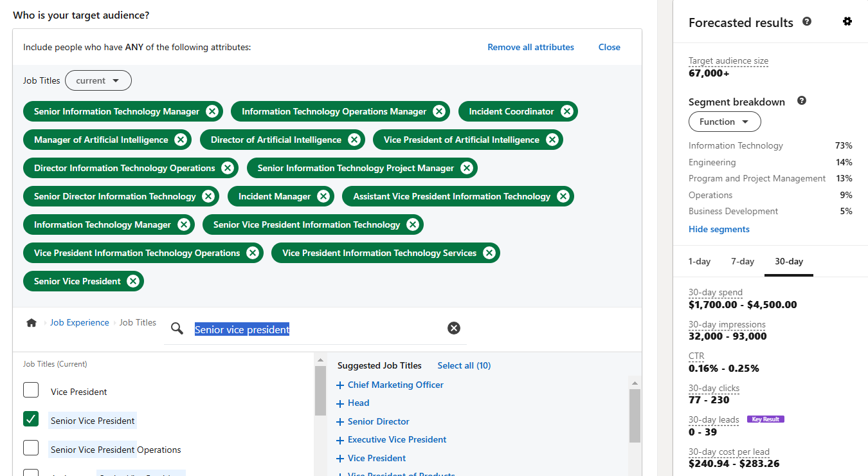Check the Vice President checkbox
This screenshot has width=868, height=476.
[x=31, y=390]
